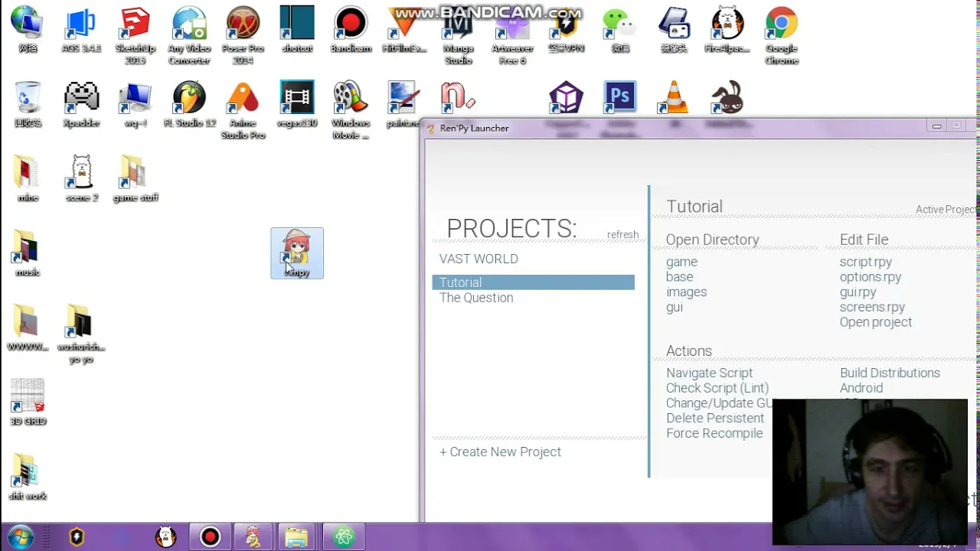Open the game stuff folder icon
This screenshot has height=551, width=980.
point(135,179)
